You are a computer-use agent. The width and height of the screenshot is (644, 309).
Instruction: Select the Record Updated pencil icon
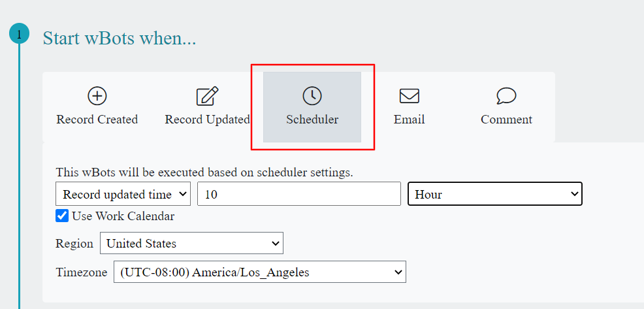(208, 96)
